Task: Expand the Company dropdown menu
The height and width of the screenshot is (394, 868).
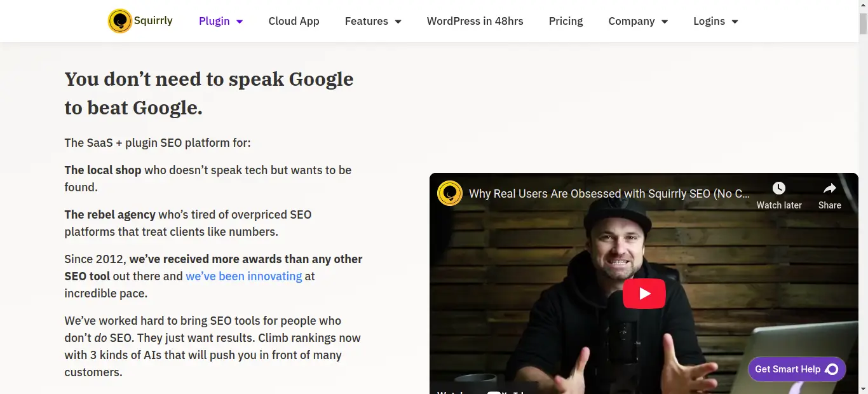Action: click(637, 21)
